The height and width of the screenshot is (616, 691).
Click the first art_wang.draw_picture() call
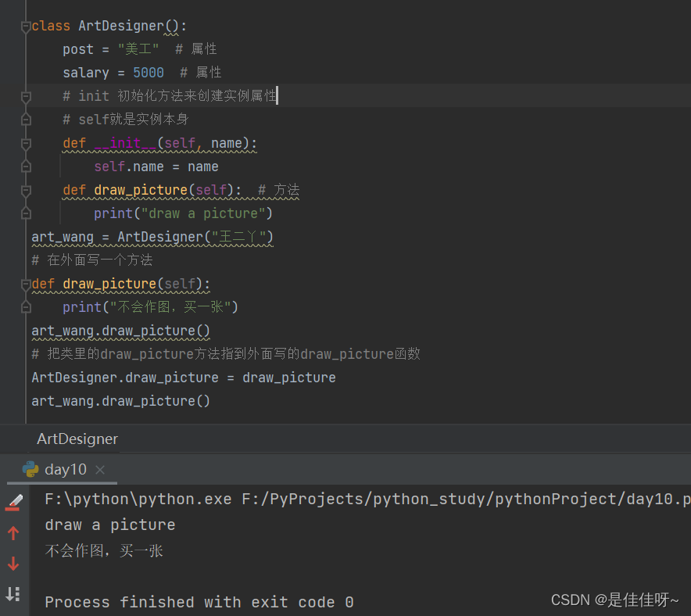pos(120,331)
